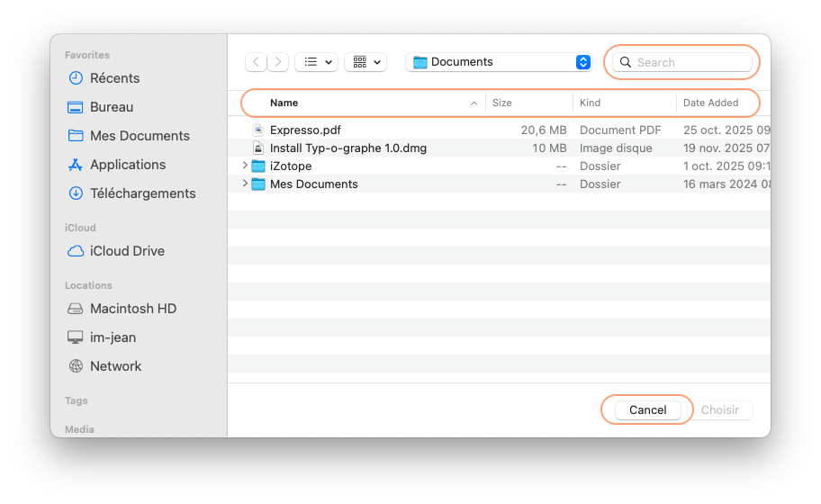Select the Expresso.pdf file icon

click(x=258, y=130)
